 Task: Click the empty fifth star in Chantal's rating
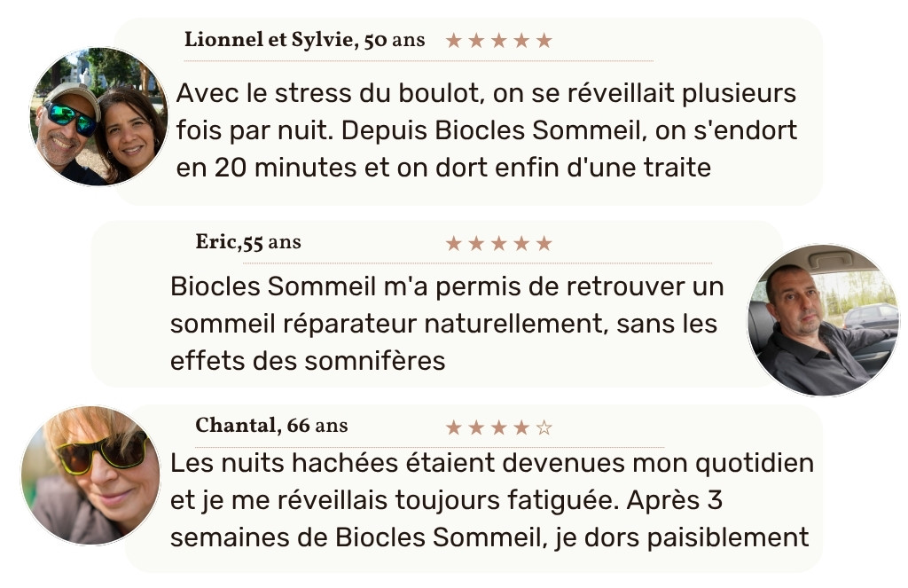544,428
